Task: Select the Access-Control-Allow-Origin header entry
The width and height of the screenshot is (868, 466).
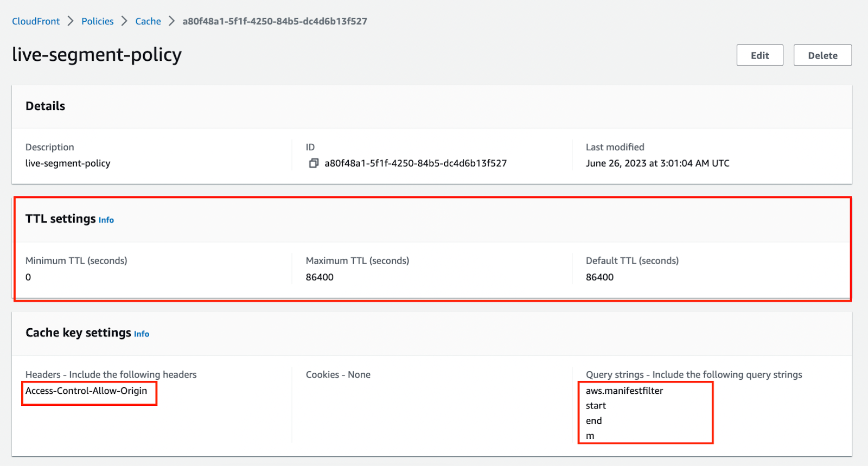Action: click(x=86, y=391)
